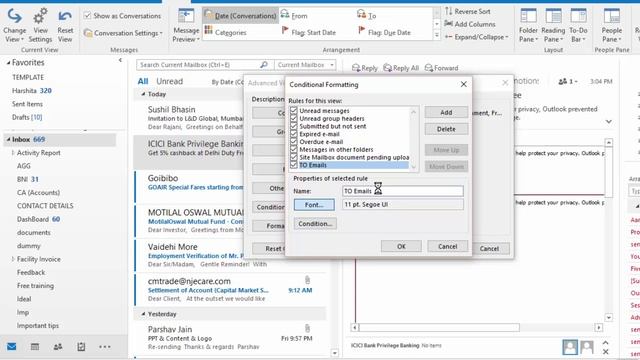Uncheck the Unread messages rule
640x360 pixels.
(293, 111)
